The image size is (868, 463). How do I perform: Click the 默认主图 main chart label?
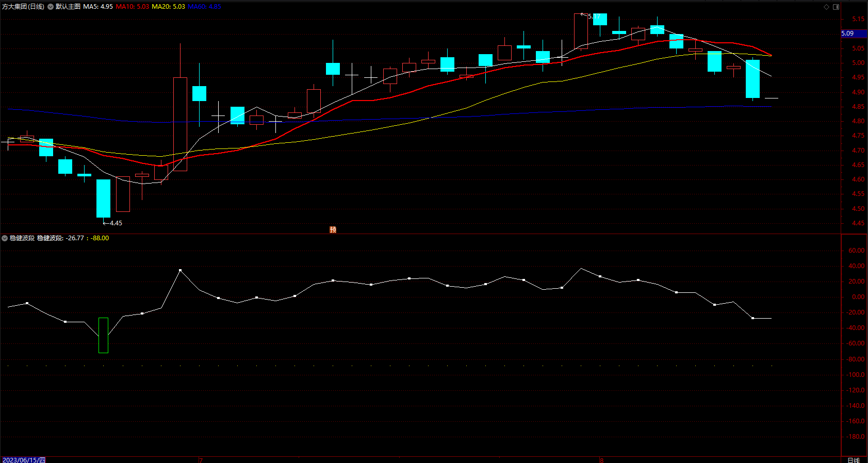(68, 7)
